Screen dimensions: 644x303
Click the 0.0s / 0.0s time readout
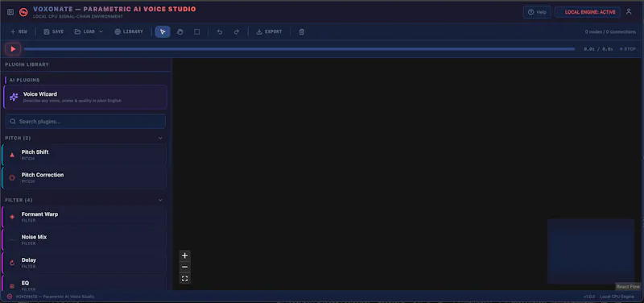pyautogui.click(x=598, y=49)
